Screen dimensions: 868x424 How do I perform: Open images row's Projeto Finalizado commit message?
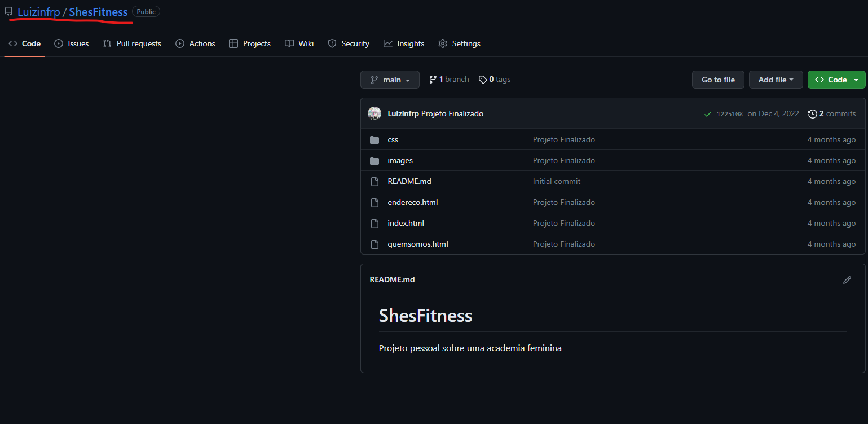point(564,160)
